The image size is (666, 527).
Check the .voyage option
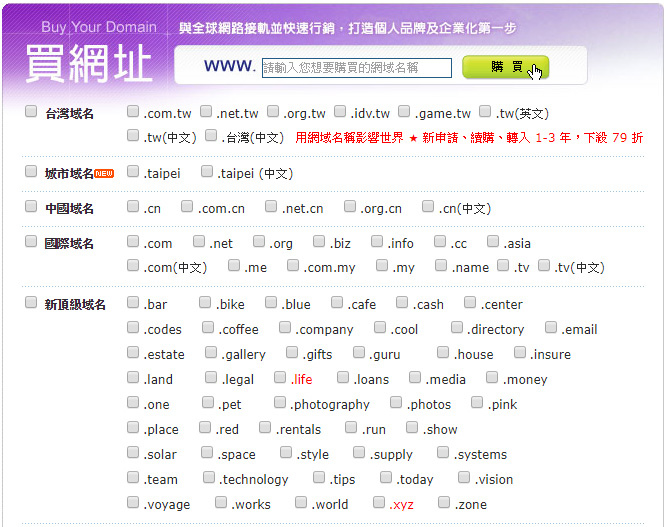[x=133, y=503]
